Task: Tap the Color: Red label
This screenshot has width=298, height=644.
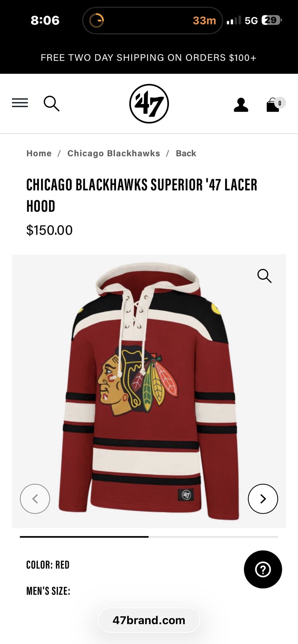Action: click(x=48, y=565)
